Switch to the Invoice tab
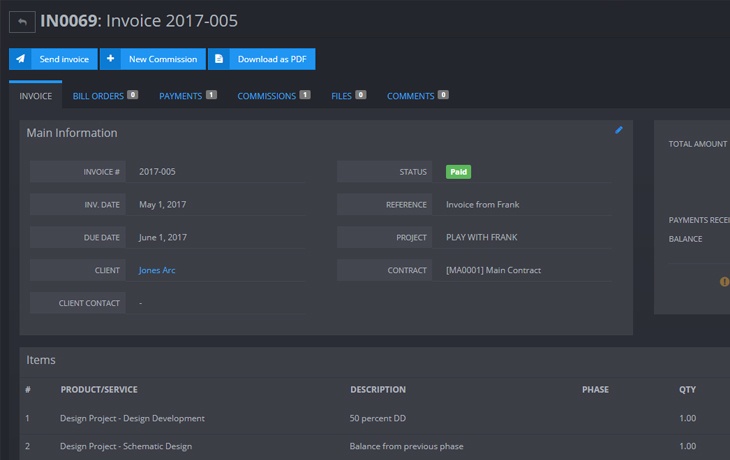Screen dimensions: 730x460 [35, 96]
